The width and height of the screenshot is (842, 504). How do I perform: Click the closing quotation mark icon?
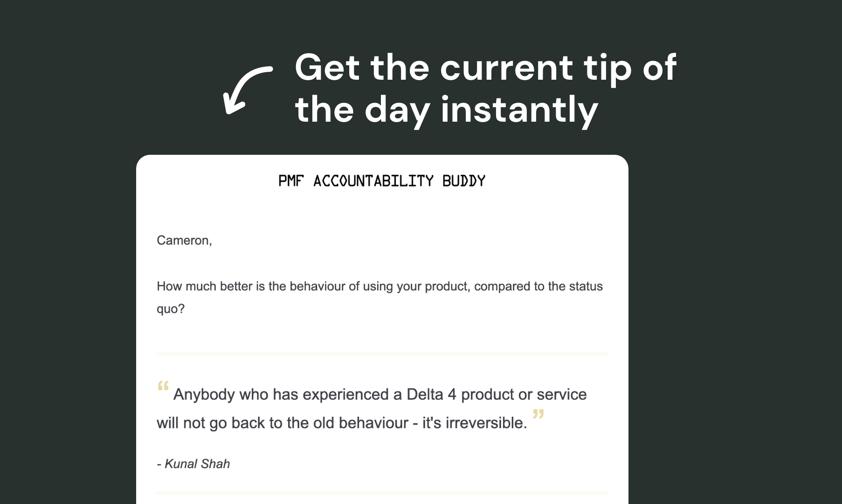tap(538, 414)
